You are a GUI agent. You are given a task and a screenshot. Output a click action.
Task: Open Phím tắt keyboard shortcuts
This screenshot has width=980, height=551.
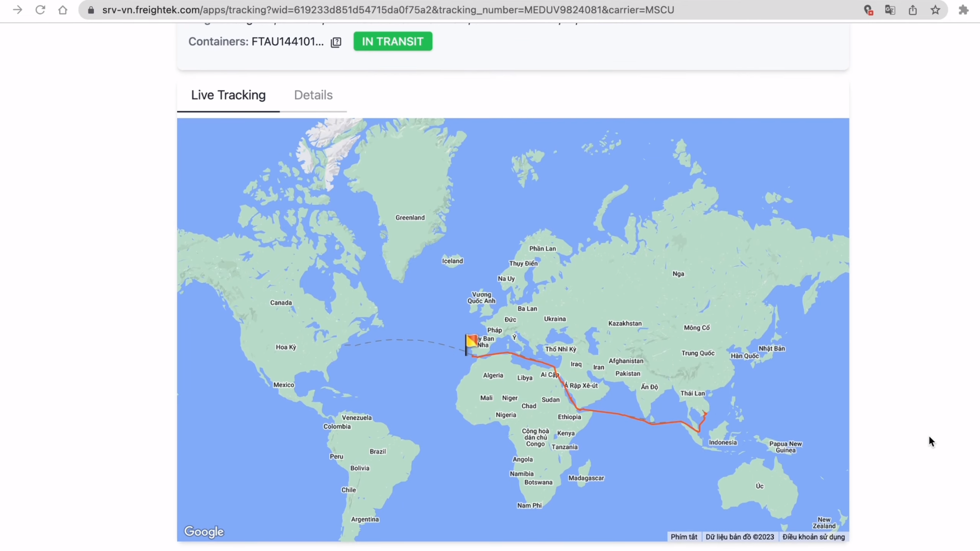683,537
